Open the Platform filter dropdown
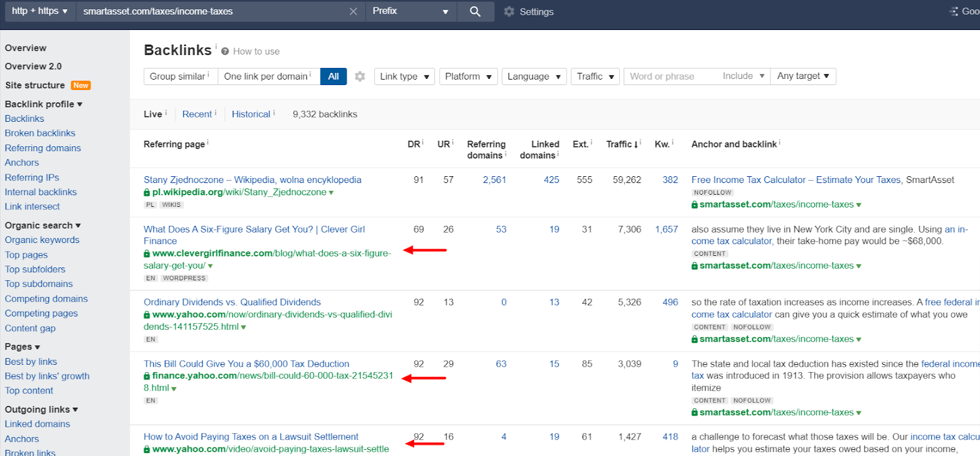Viewport: 980px width, 456px height. coord(469,77)
